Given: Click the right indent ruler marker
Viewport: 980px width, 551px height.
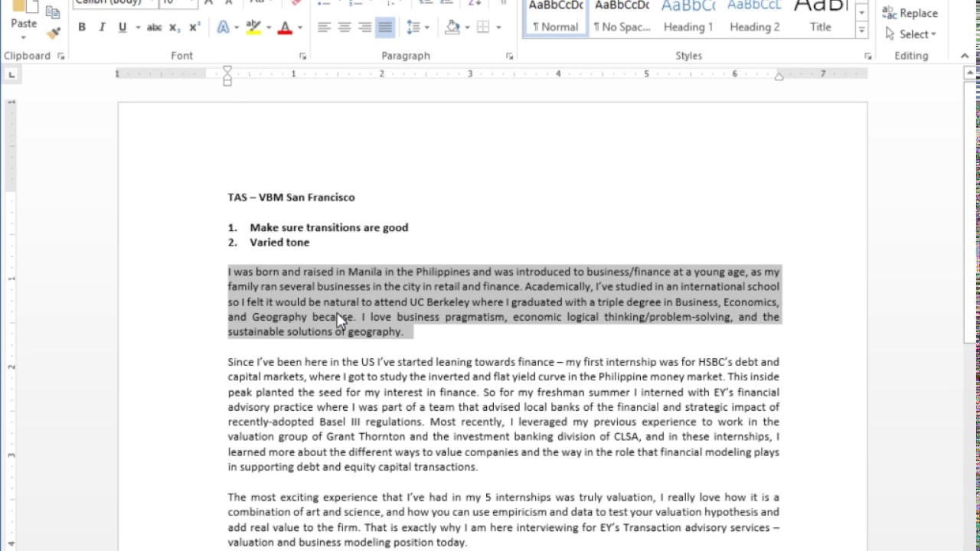Looking at the screenshot, I should click(x=779, y=76).
